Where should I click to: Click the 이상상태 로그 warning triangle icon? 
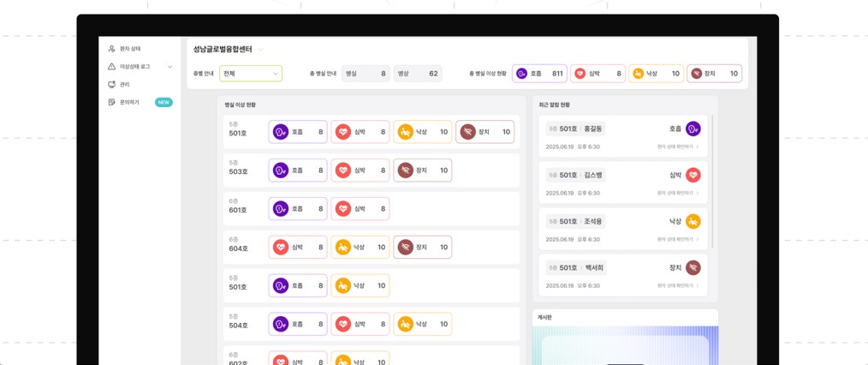pyautogui.click(x=112, y=67)
